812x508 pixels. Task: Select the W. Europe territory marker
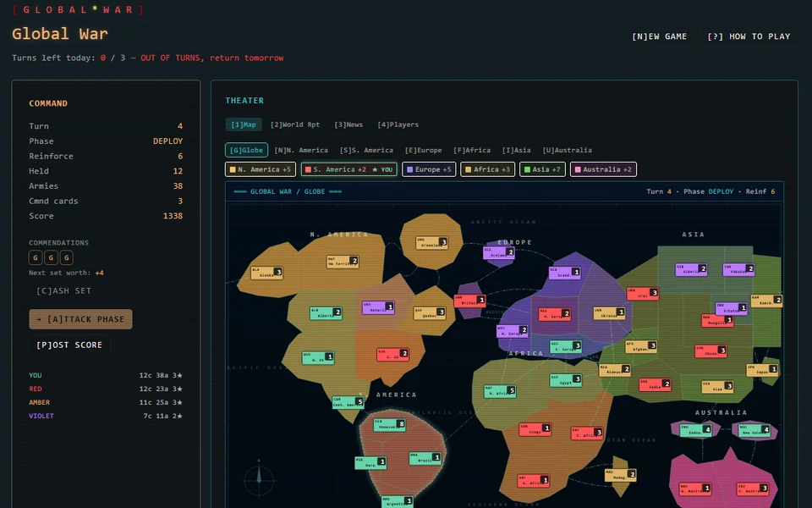513,331
